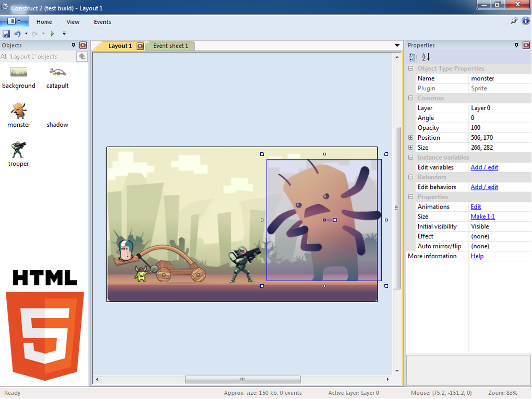Click the ribbon pin icon at top right

click(x=514, y=21)
